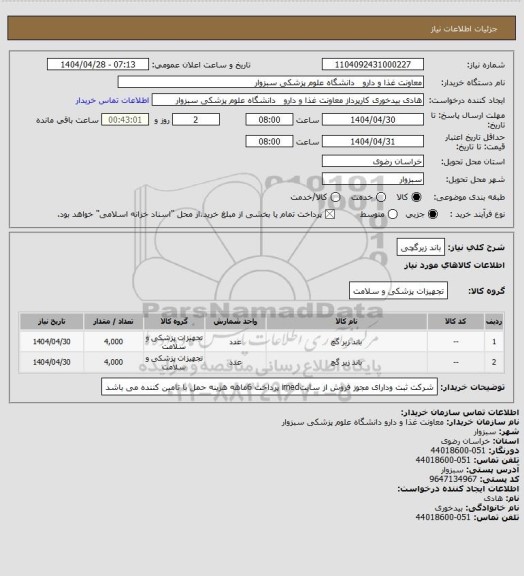This screenshot has width=524, height=576.
Task: Click row 1 item name باند زیر گچ
Action: pyautogui.click(x=347, y=342)
